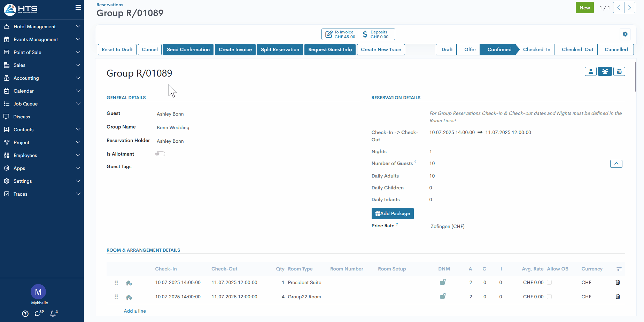Check Allow OB for Group22 Room row
Image resolution: width=644 pixels, height=322 pixels.
549,297
